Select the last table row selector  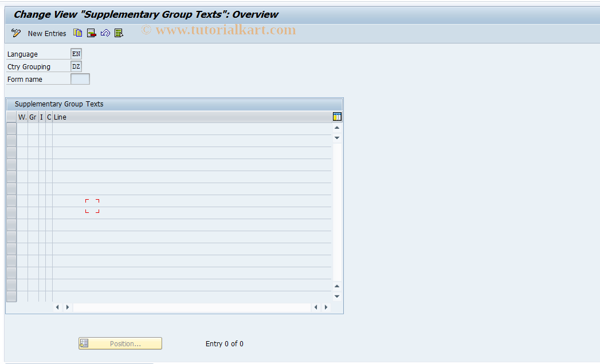(11, 296)
